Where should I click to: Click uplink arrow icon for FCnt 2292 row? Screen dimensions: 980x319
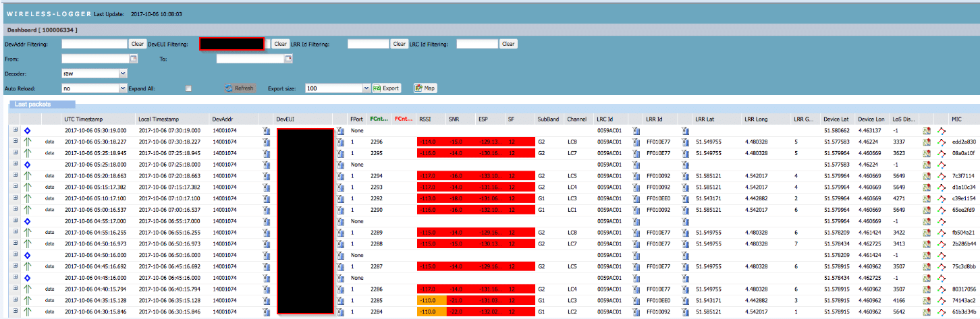point(28,198)
